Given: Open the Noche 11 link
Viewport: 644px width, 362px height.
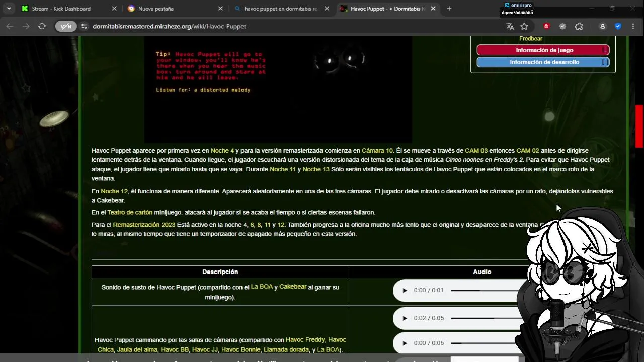Looking at the screenshot, I should (283, 169).
